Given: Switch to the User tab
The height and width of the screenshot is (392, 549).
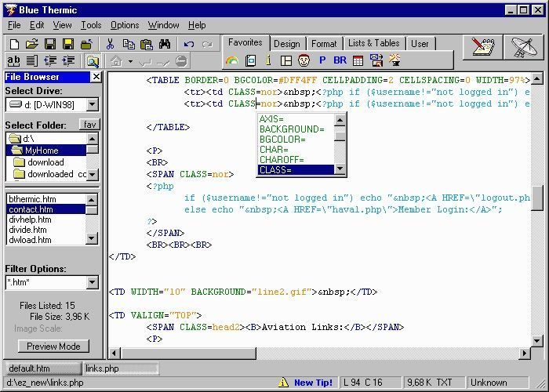Looking at the screenshot, I should click(420, 44).
